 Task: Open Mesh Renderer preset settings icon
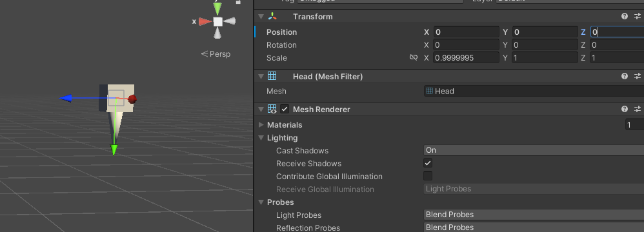(x=638, y=109)
